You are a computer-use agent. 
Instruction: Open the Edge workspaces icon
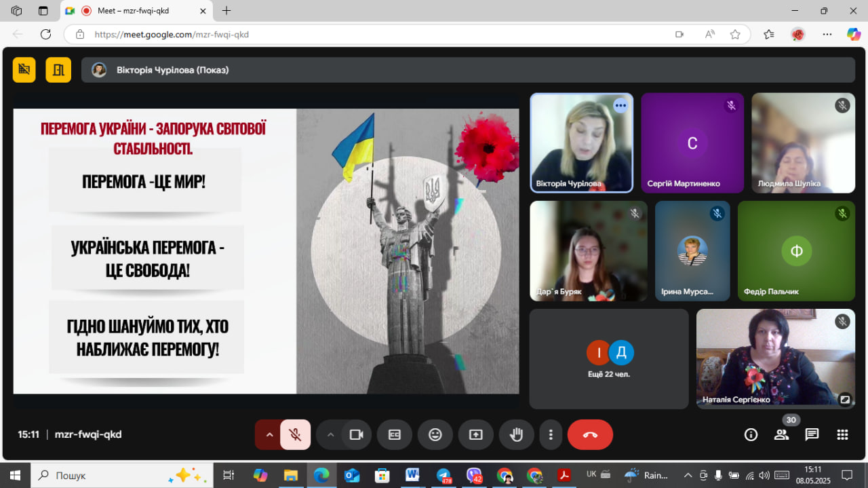coord(16,11)
